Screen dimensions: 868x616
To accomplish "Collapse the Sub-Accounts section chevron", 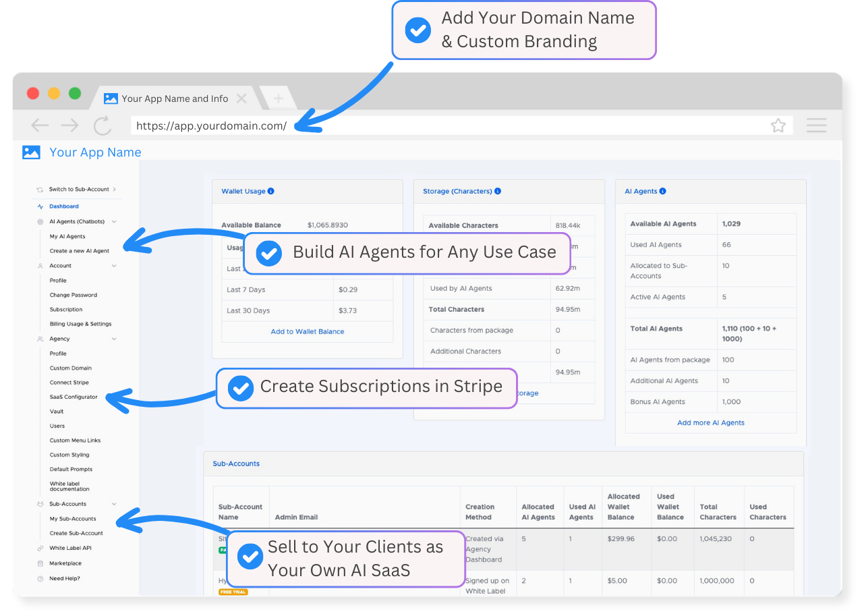I will [114, 504].
